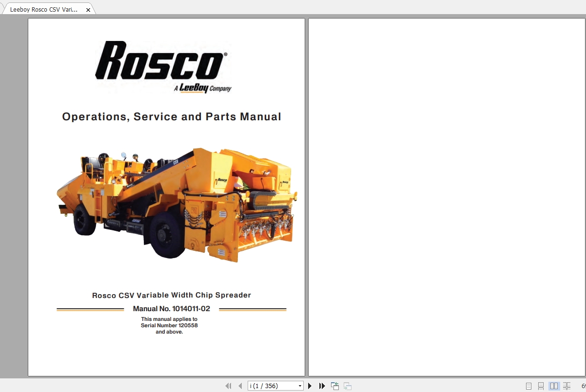Screen dimensions: 586x392
Task: Select continuous facing pages layout
Action: [566, 386]
